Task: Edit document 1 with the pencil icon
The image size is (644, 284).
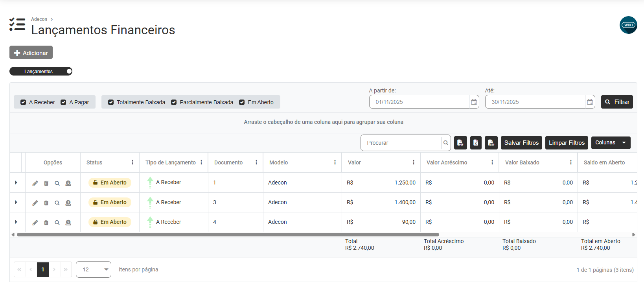Action: tap(35, 183)
